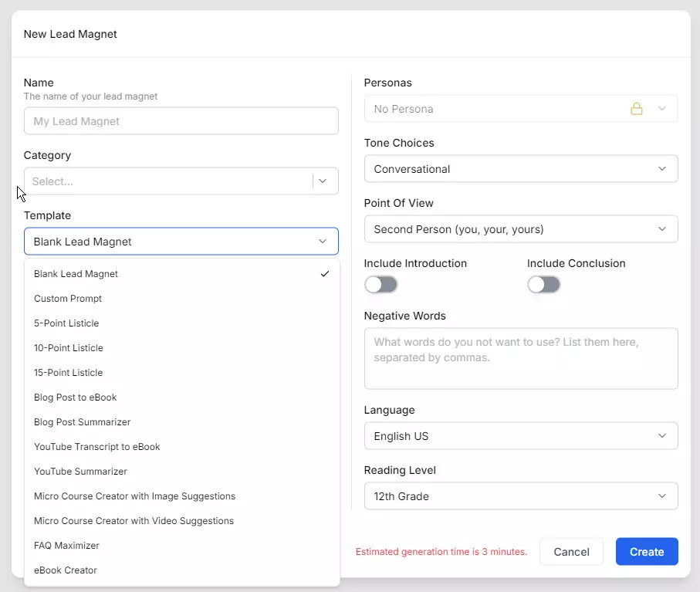Click the checkmark next to Blank Lead Magnet
Screen dimensions: 700x592
pyautogui.click(x=325, y=273)
